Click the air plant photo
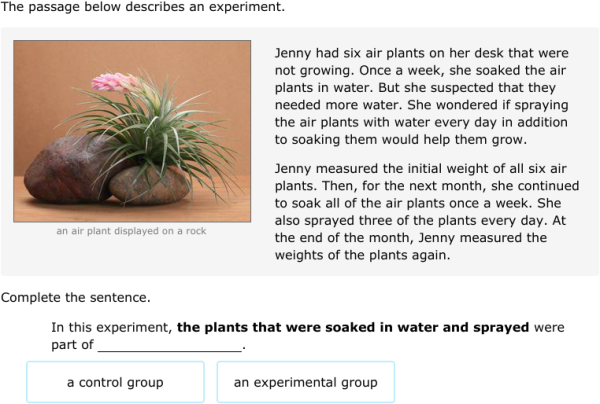The width and height of the screenshot is (600, 404). point(131,130)
